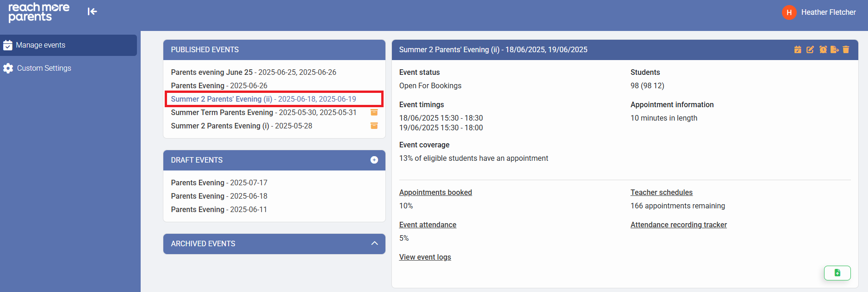Open the Attendance recording tracker link

click(x=678, y=225)
